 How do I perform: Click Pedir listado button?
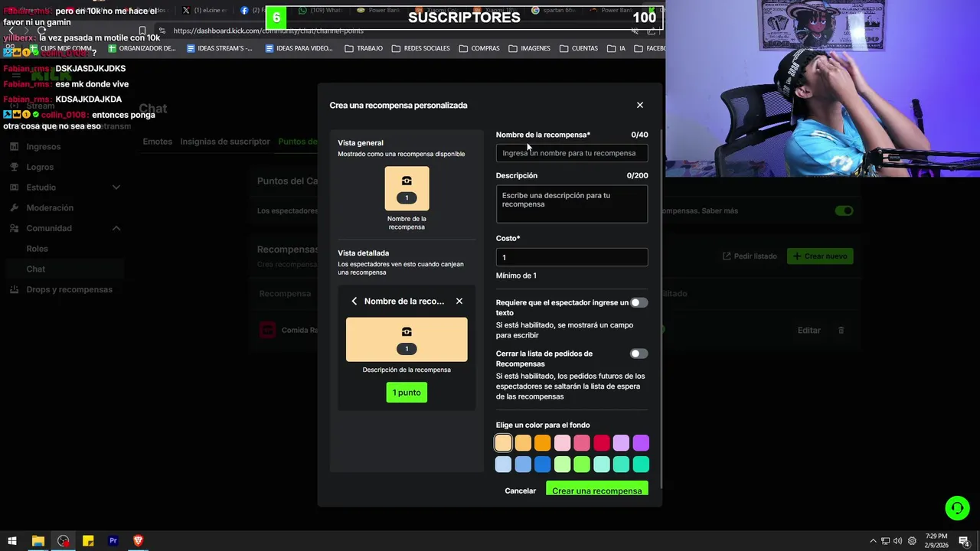(750, 256)
